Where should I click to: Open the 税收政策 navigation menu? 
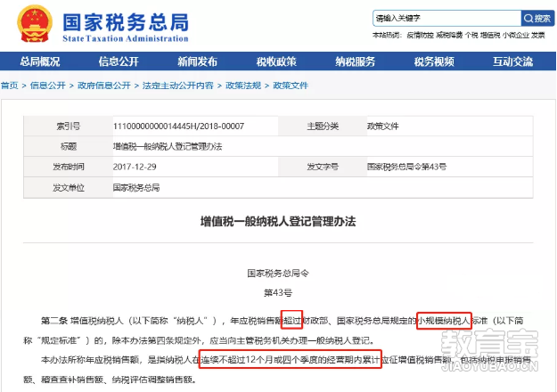point(276,61)
